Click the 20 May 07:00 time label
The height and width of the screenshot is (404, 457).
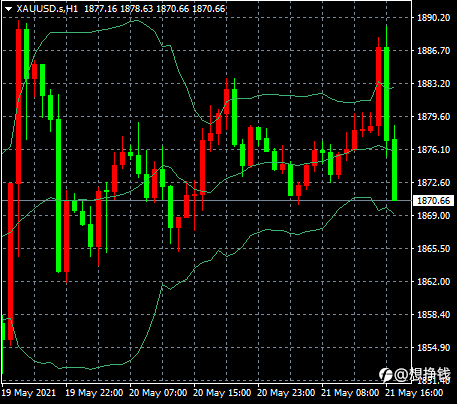158,393
